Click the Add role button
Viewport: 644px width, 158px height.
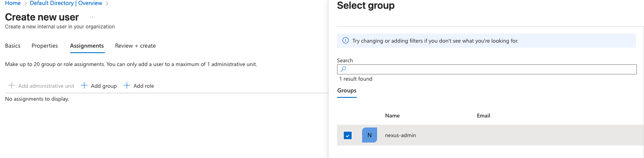[x=139, y=86]
